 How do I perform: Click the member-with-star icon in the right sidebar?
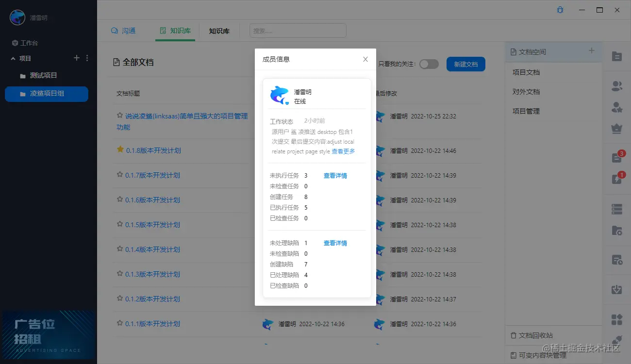(x=617, y=107)
